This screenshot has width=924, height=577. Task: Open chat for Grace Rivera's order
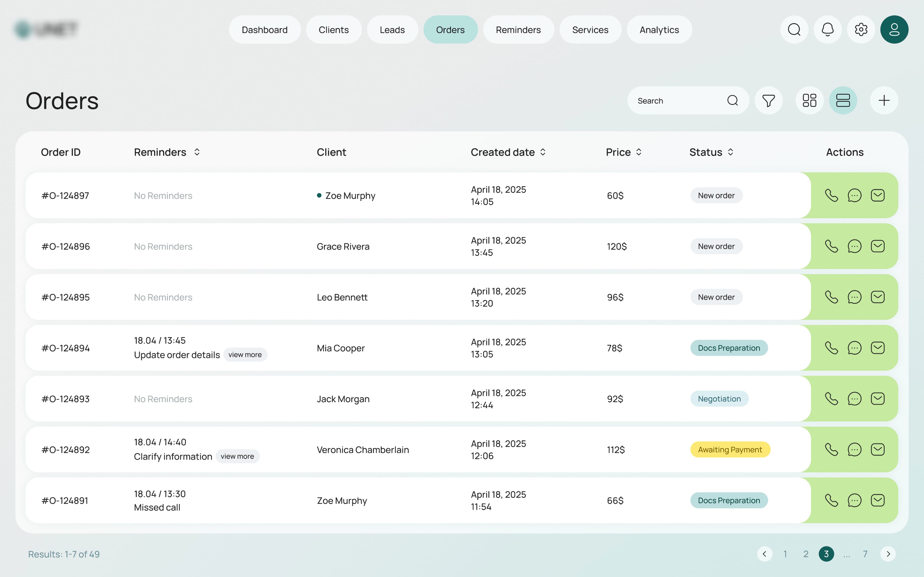854,246
